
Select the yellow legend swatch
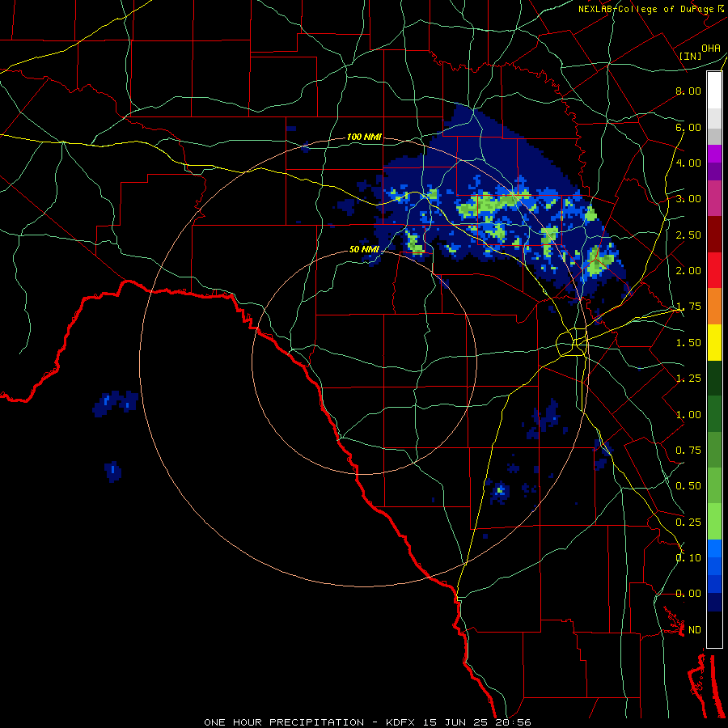(x=714, y=343)
